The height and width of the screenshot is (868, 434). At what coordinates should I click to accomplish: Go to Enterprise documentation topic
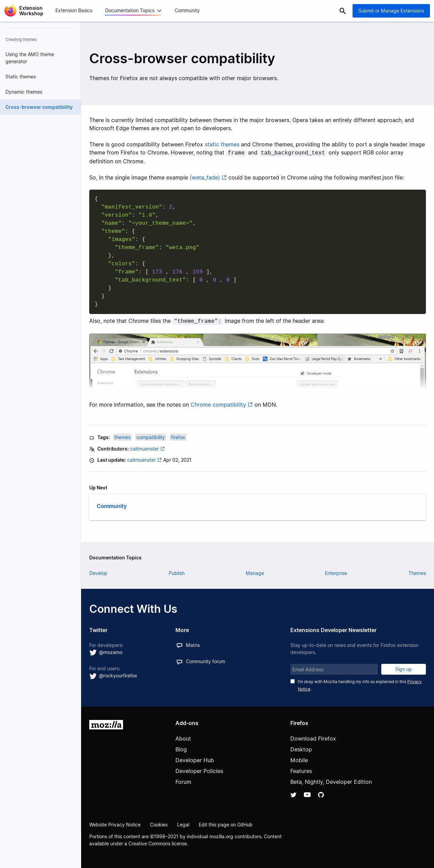click(x=336, y=573)
